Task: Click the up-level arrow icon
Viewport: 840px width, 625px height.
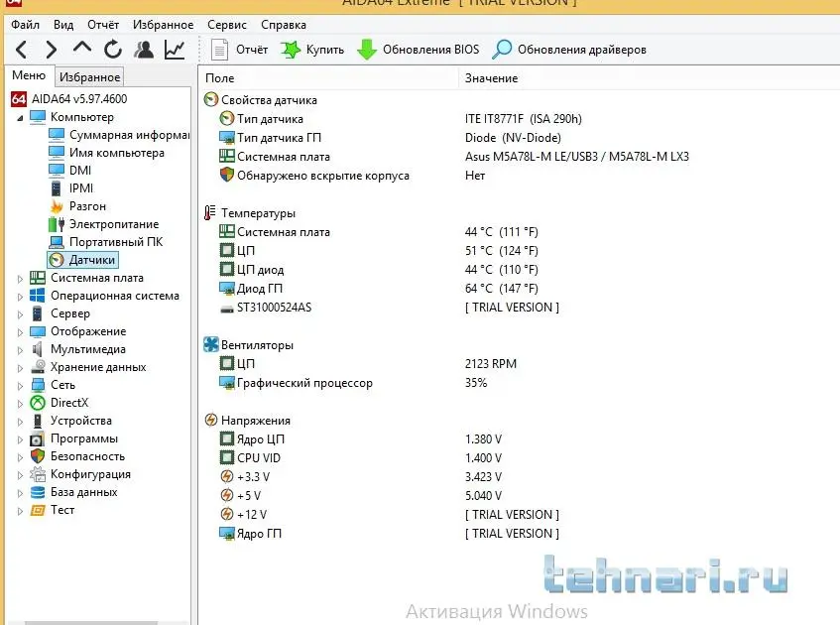Action: point(82,49)
